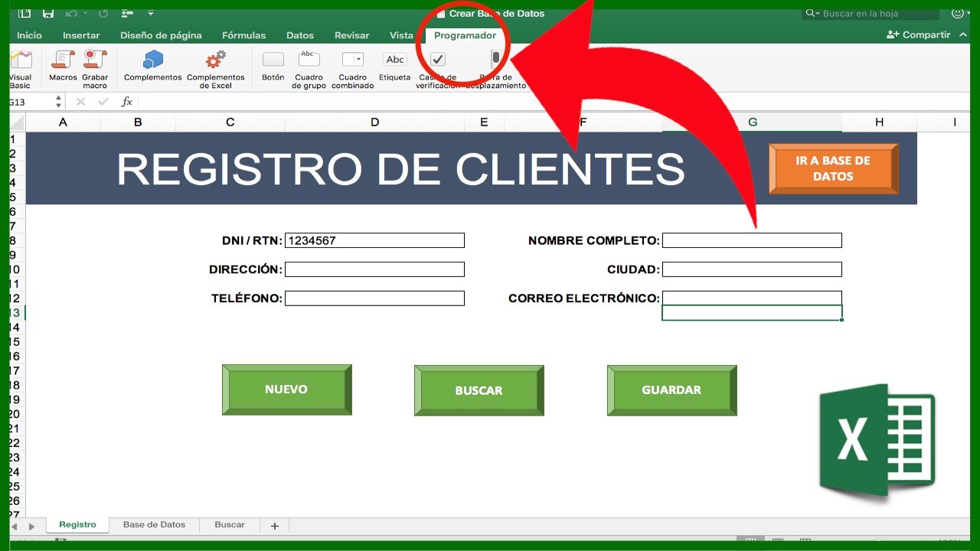
Task: Click the formula bar cancel X icon
Action: [80, 101]
